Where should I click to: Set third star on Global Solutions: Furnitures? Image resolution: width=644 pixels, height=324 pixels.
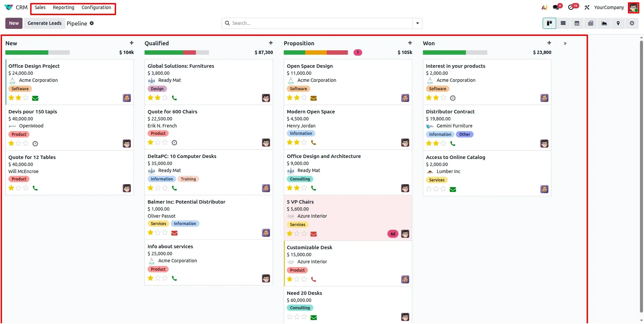pyautogui.click(x=165, y=98)
